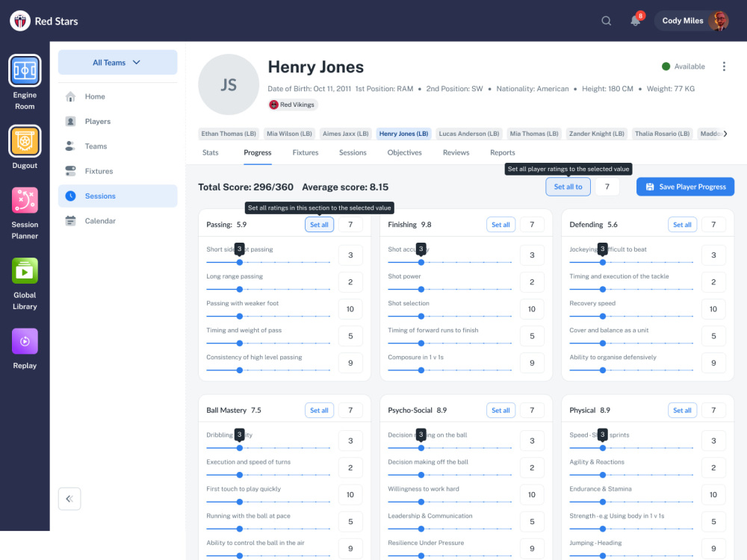Open Players in the sidebar menu
The height and width of the screenshot is (560, 747).
click(x=118, y=122)
